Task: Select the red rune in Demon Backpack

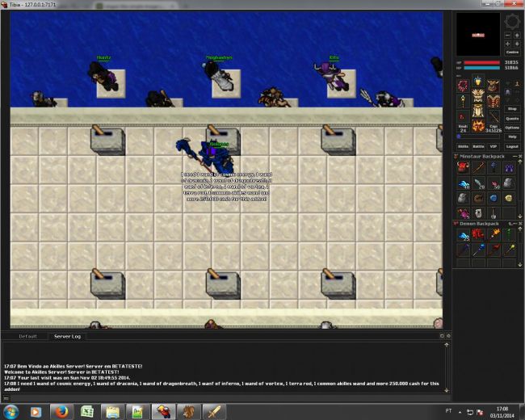Action: pos(478,234)
